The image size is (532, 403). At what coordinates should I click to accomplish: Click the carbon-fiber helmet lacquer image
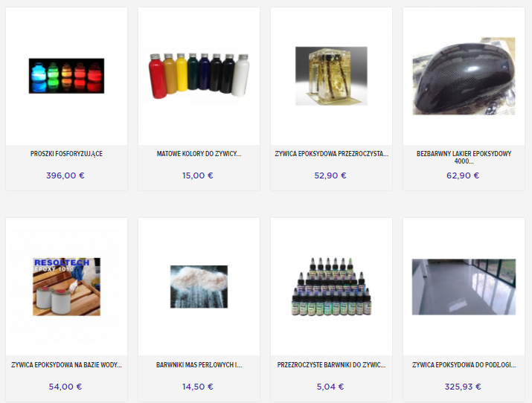point(464,76)
